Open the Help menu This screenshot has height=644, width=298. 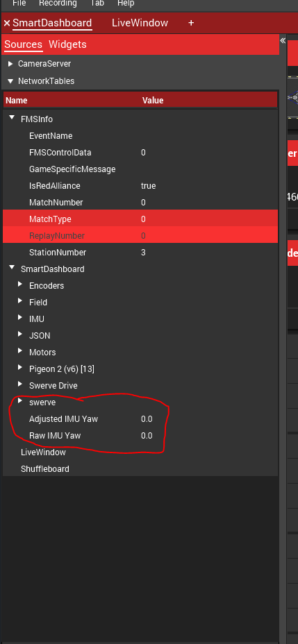click(x=126, y=3)
